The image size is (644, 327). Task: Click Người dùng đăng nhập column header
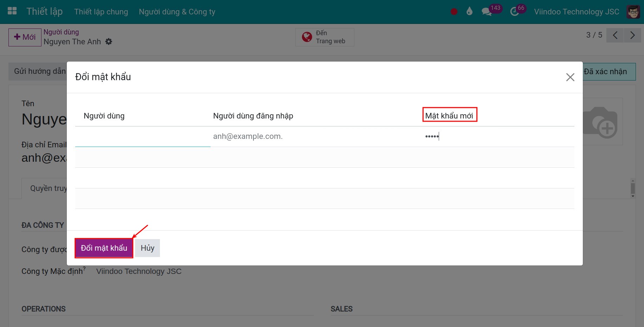(253, 116)
